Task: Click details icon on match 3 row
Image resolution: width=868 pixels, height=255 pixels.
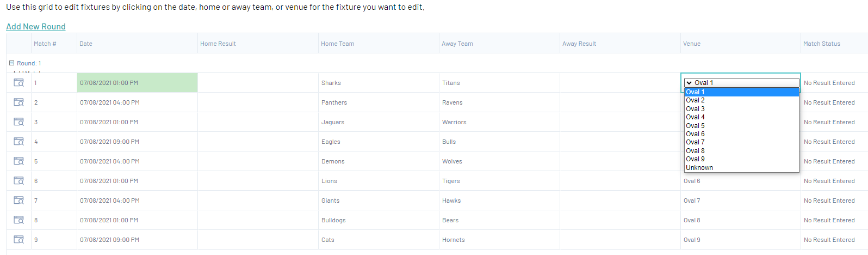Action: [x=18, y=122]
